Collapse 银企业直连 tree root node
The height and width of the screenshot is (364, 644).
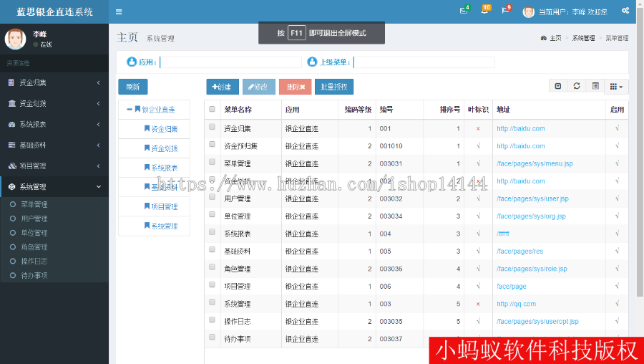[x=130, y=110]
